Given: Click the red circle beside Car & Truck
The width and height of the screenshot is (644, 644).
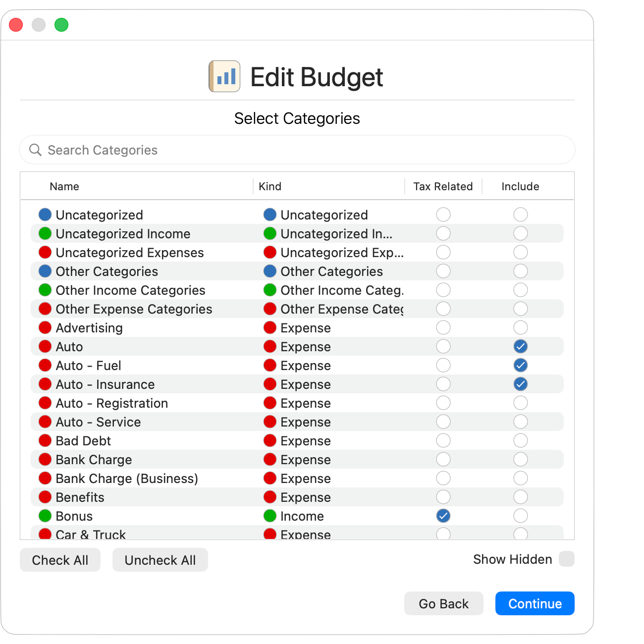Looking at the screenshot, I should pyautogui.click(x=45, y=535).
